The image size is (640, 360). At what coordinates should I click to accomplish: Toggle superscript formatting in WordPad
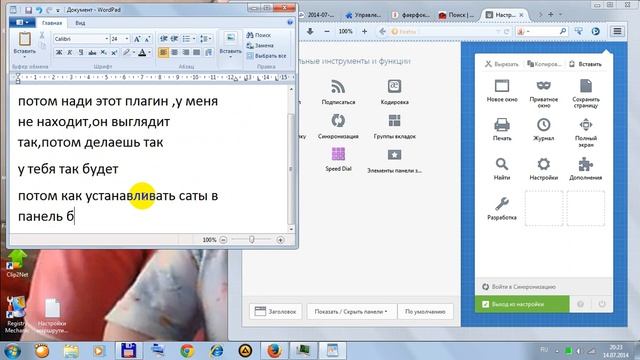[114, 52]
